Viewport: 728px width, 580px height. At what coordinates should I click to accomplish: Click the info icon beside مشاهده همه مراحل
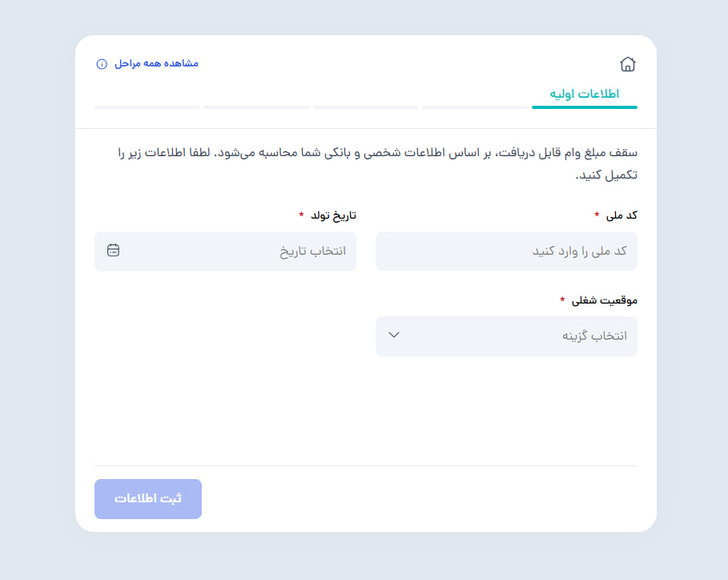pos(102,64)
